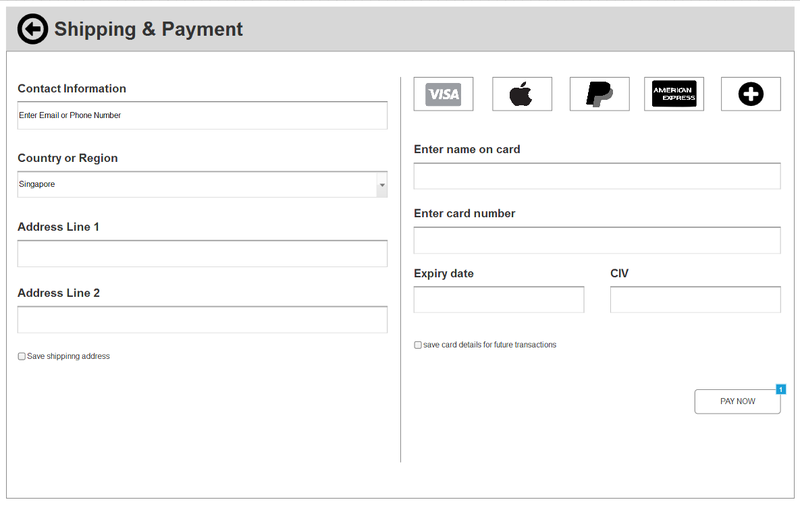Click the Shipping & Payment page title
800x506 pixels.
pos(148,30)
